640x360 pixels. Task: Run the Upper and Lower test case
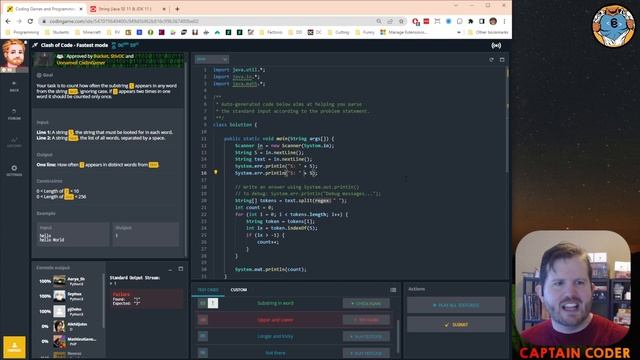(366, 320)
